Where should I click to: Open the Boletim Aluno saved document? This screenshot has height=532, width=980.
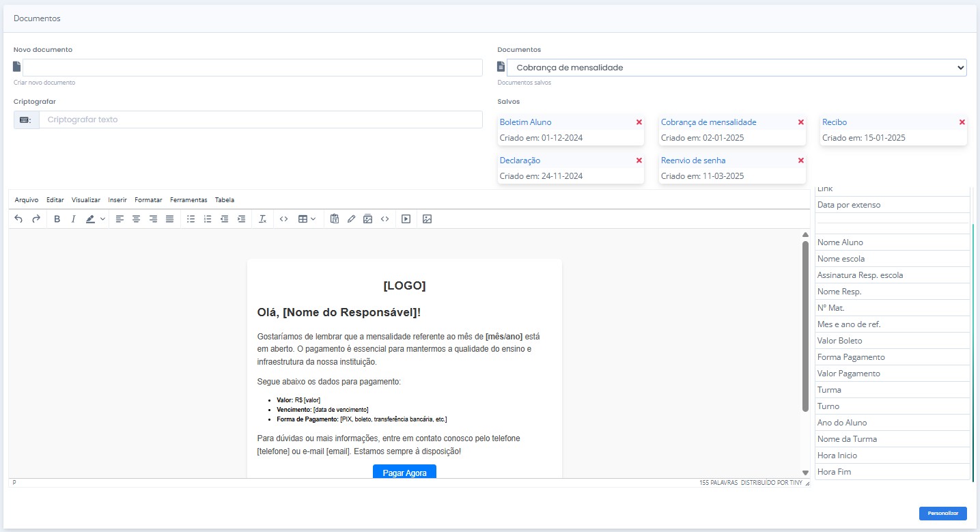coord(525,122)
